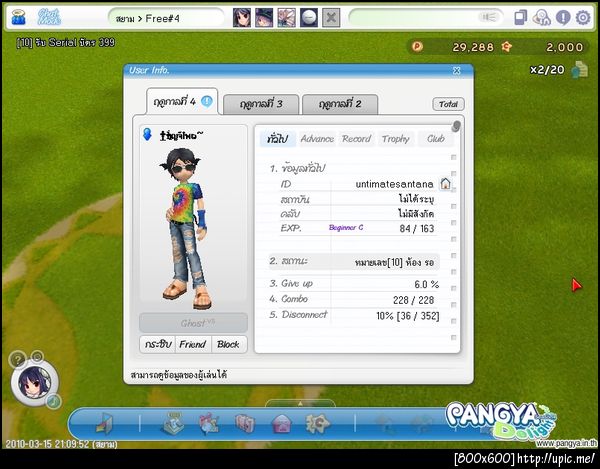Click the [10] รับ Serial บัตร 399 room title

click(65, 42)
